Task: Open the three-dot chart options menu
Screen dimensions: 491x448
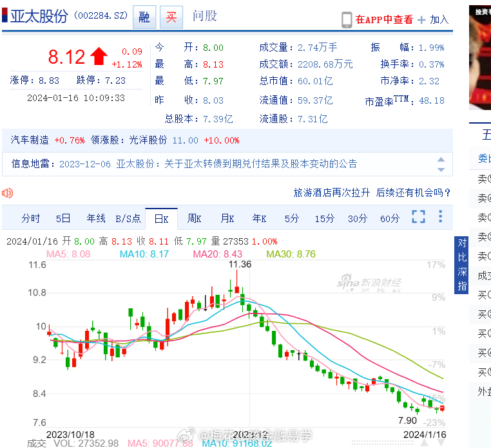Action: click(x=441, y=216)
